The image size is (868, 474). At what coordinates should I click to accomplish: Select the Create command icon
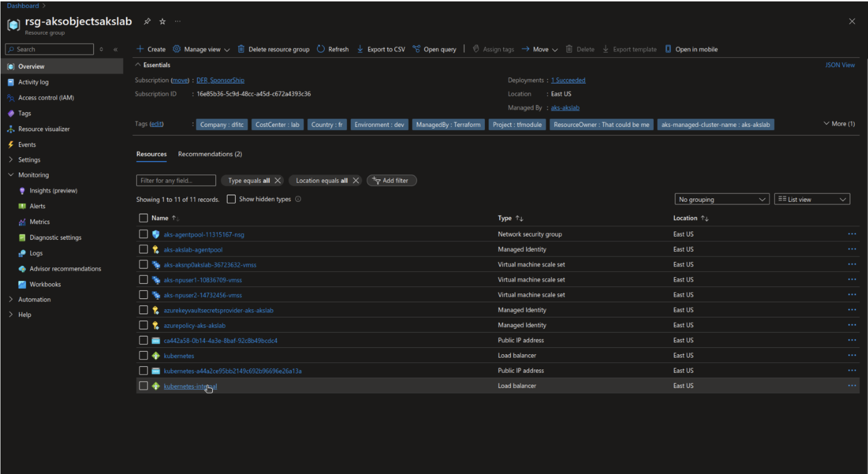tap(140, 49)
